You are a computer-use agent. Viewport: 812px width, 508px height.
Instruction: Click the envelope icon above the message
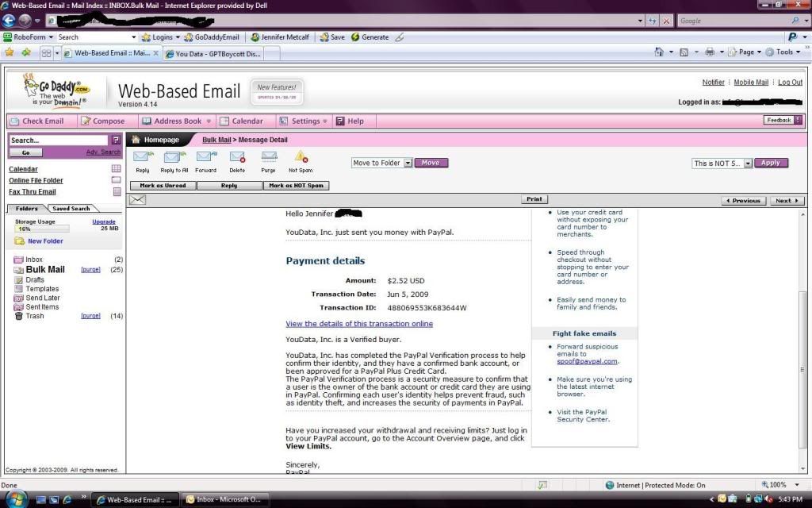(137, 199)
